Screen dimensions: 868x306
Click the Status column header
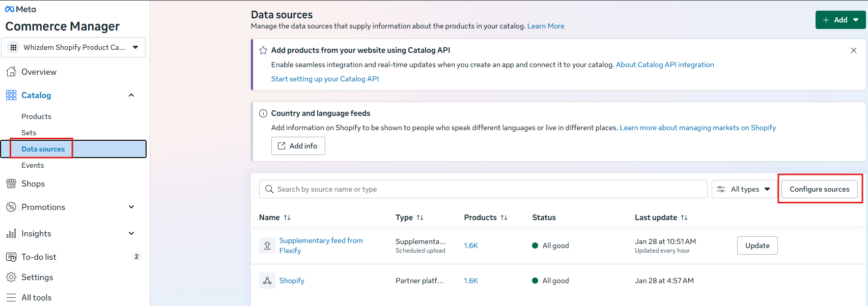544,218
